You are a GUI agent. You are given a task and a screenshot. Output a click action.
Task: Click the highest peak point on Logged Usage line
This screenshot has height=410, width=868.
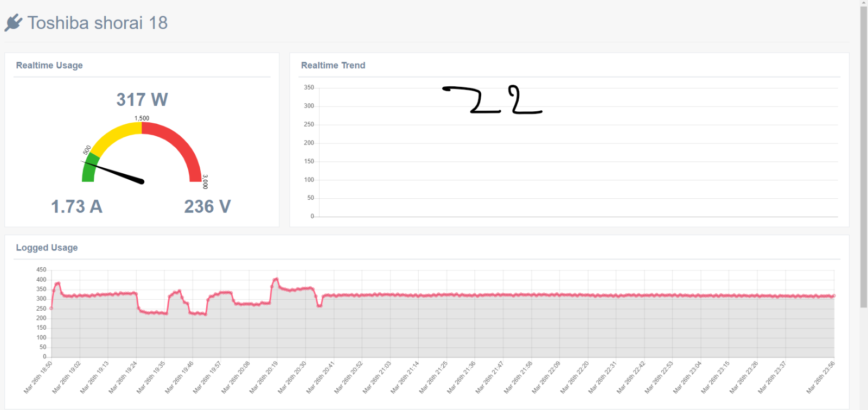click(x=277, y=279)
